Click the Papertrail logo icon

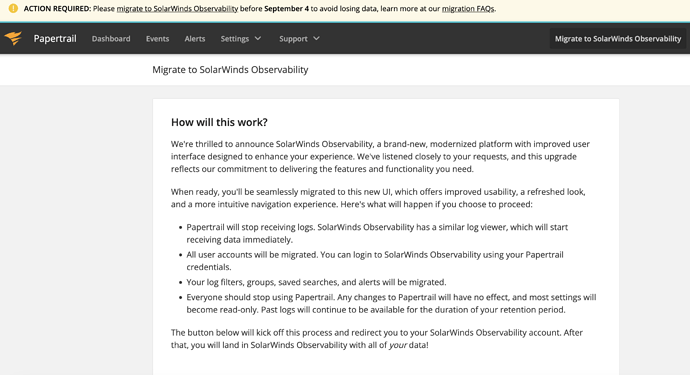[13, 38]
